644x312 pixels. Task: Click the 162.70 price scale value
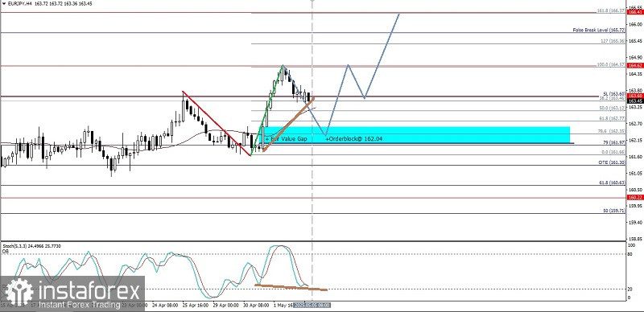point(635,124)
